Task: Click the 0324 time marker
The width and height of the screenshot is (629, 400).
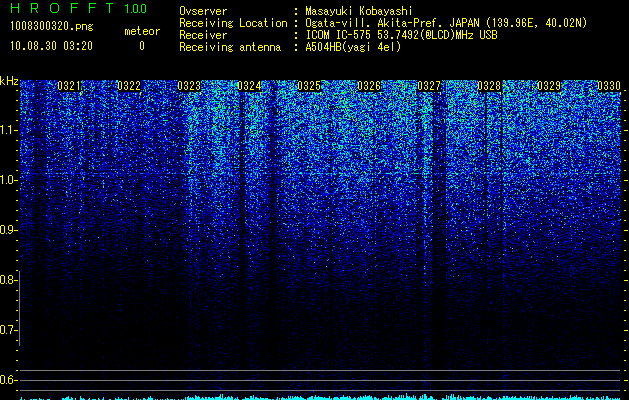Action: click(x=249, y=86)
